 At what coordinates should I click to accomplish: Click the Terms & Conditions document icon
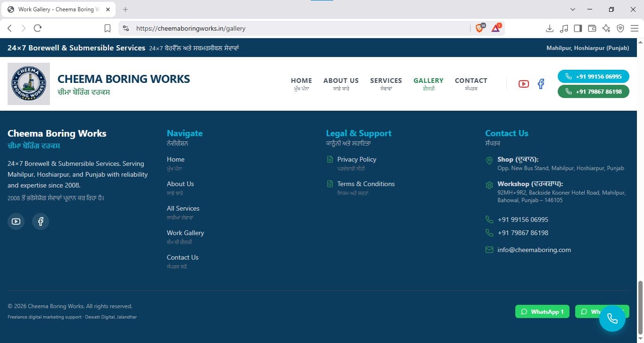point(330,184)
